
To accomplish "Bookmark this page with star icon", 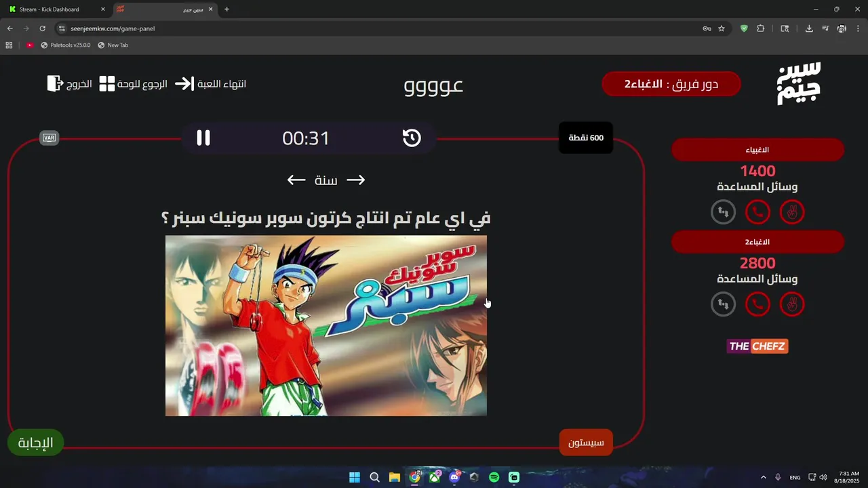I will tap(722, 28).
